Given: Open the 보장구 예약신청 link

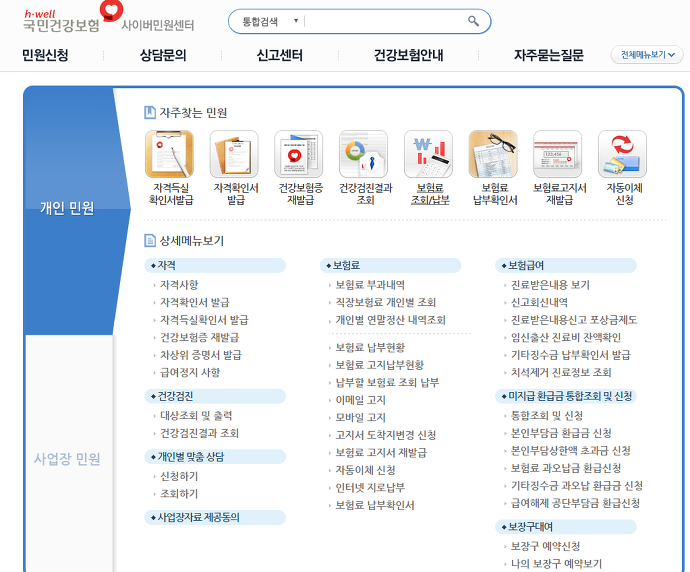Looking at the screenshot, I should (545, 546).
